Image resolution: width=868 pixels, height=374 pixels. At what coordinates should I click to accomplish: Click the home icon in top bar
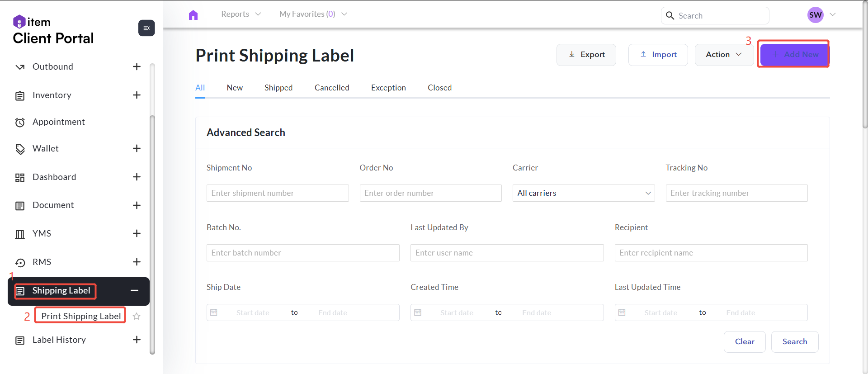193,15
